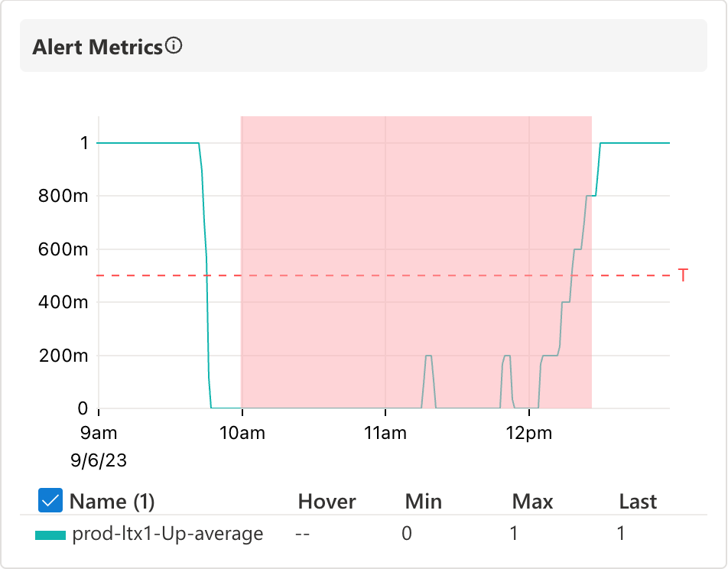Click the Hover column header
Image resolution: width=728 pixels, height=569 pixels.
click(x=327, y=502)
